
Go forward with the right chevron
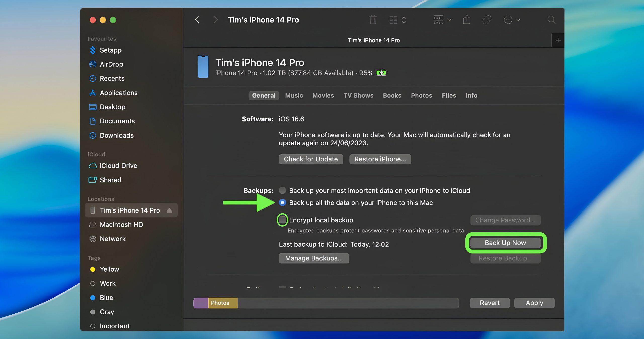(x=215, y=20)
